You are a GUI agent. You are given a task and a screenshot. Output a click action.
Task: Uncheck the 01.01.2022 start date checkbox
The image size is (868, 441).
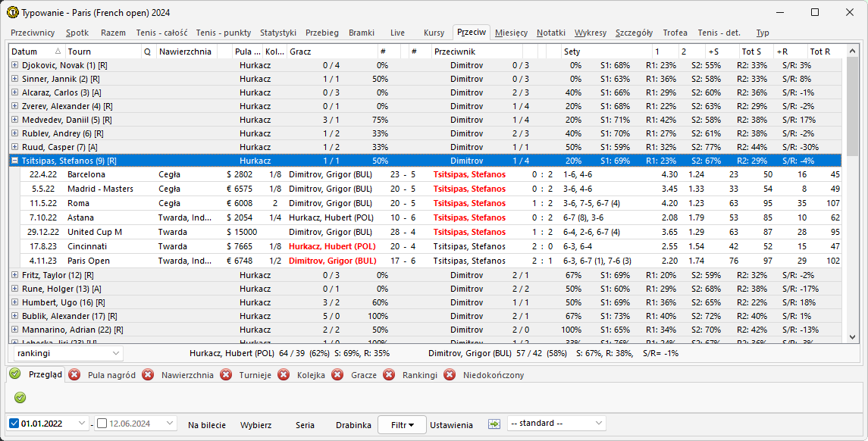pyautogui.click(x=14, y=424)
